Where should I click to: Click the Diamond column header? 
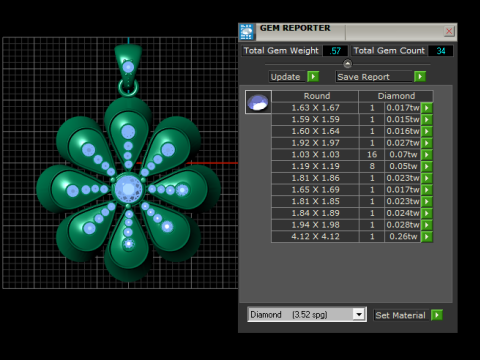tap(396, 96)
